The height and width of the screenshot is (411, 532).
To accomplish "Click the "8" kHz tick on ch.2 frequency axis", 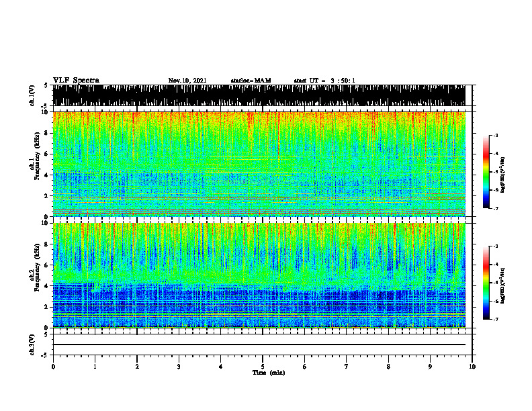I will tap(46, 244).
